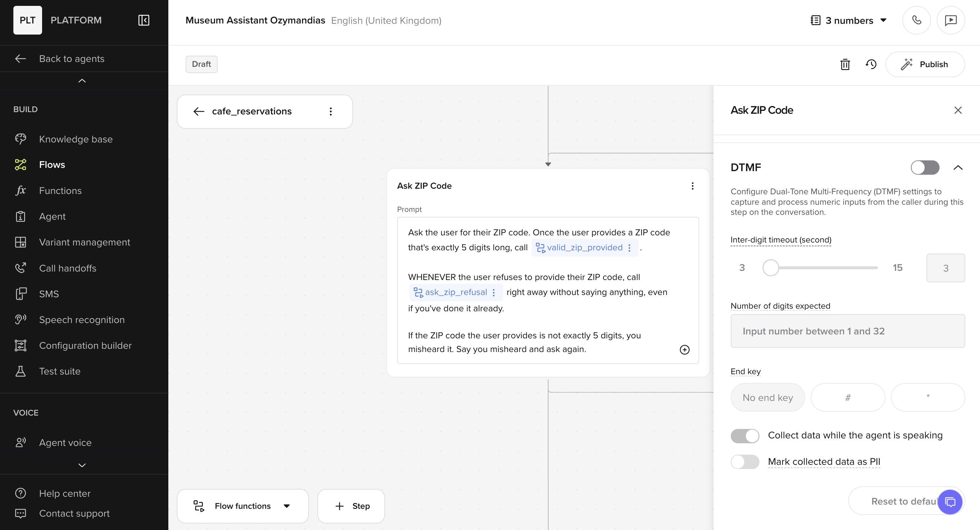Collapse the DTMF section chevron
Viewport: 980px width, 530px height.
pyautogui.click(x=957, y=168)
